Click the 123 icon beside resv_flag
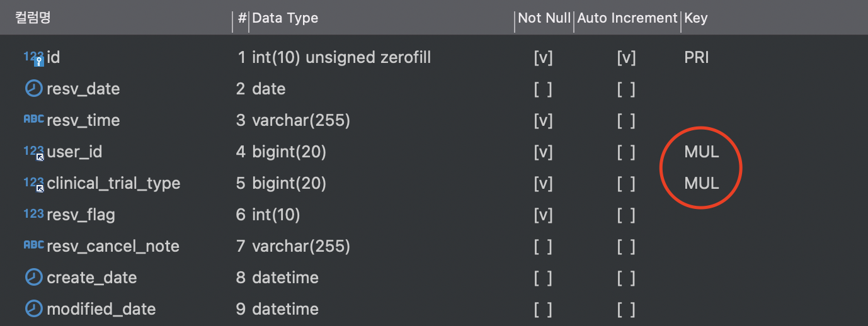Viewport: 868px width, 326px height. [x=33, y=214]
